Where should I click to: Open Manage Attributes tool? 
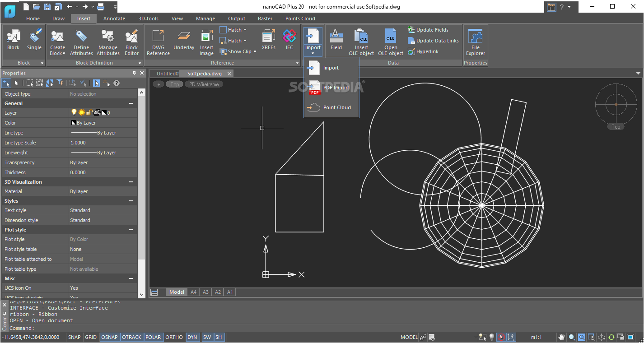(108, 42)
